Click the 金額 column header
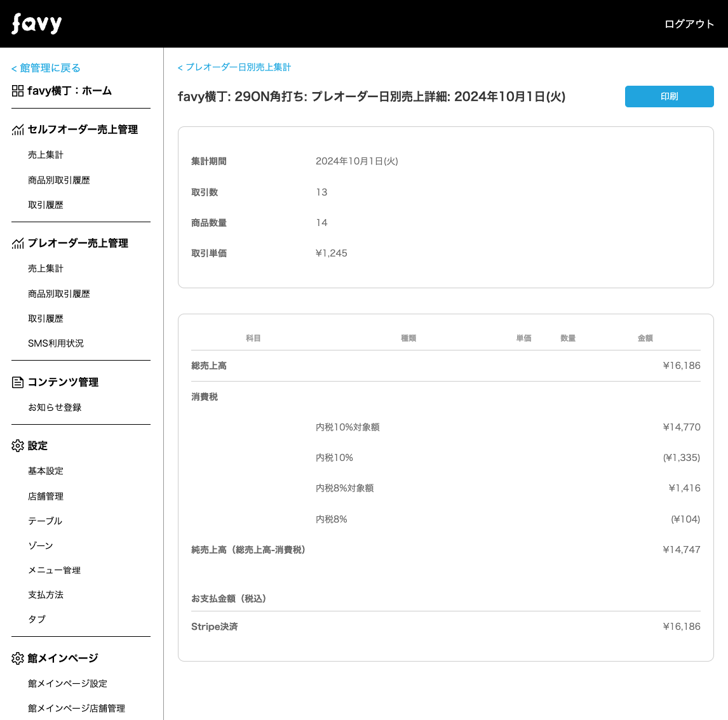Viewport: 728px width, 720px height. click(645, 338)
